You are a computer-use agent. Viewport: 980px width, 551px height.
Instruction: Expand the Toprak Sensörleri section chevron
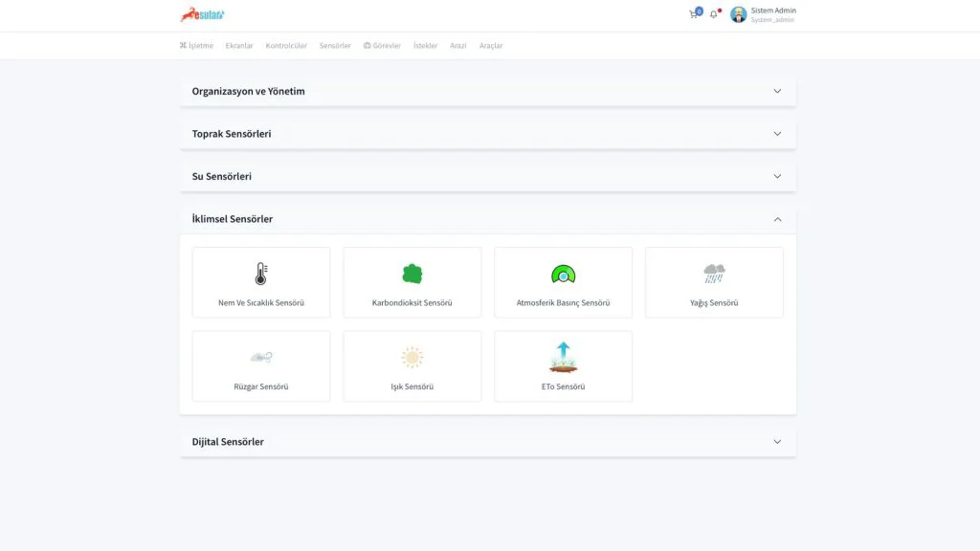777,134
